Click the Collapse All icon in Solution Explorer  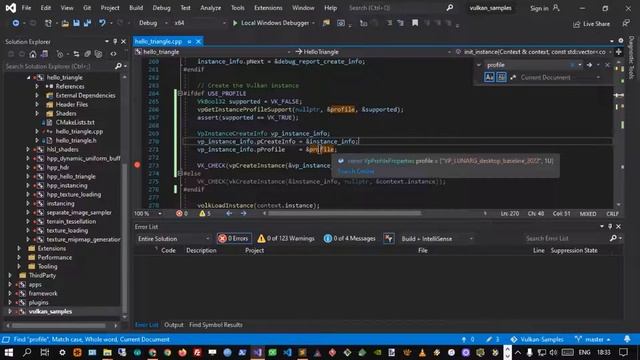coord(87,54)
